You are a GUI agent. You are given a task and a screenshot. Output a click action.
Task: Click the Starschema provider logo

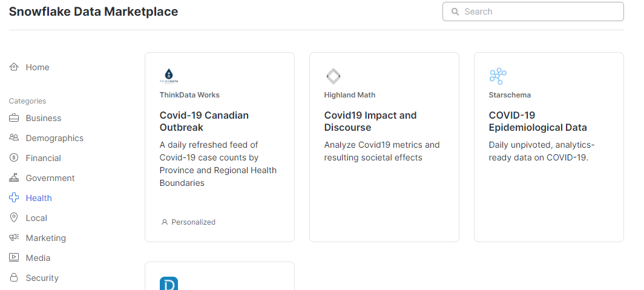(x=498, y=76)
